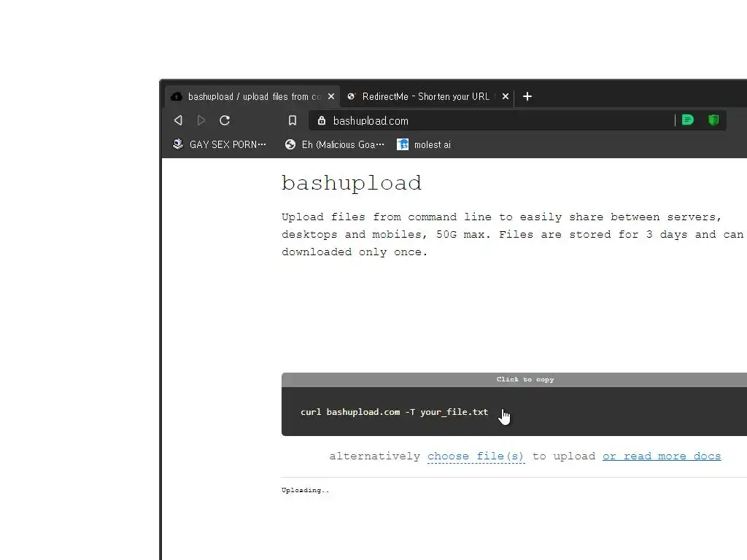Open the Eh (Malicious Goa... bookmark

[334, 145]
